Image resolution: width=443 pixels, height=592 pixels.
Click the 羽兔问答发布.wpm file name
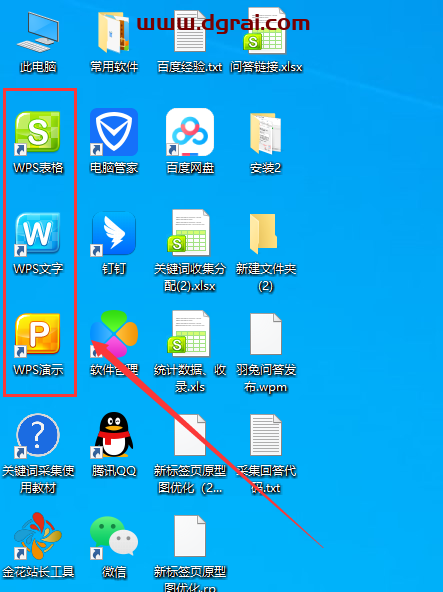click(x=266, y=378)
